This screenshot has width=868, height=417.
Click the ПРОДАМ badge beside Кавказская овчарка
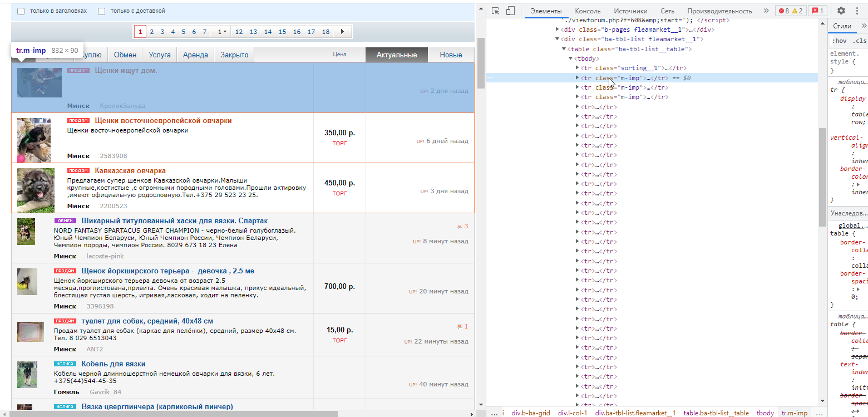pyautogui.click(x=78, y=171)
